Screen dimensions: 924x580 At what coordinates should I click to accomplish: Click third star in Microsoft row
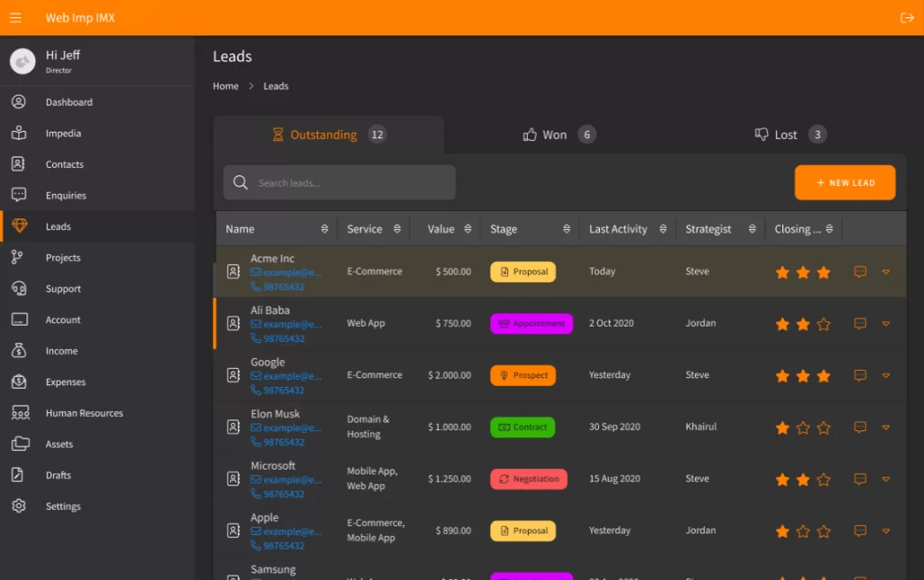(x=823, y=480)
